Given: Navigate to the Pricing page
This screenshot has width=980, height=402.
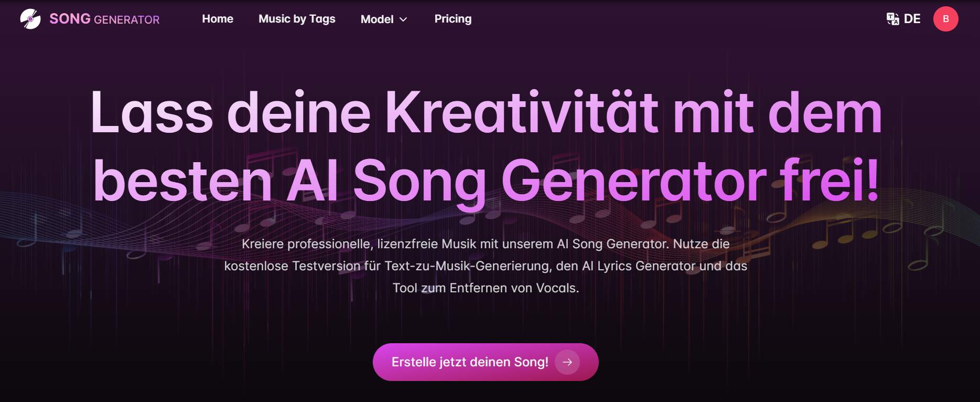Looking at the screenshot, I should (x=453, y=19).
